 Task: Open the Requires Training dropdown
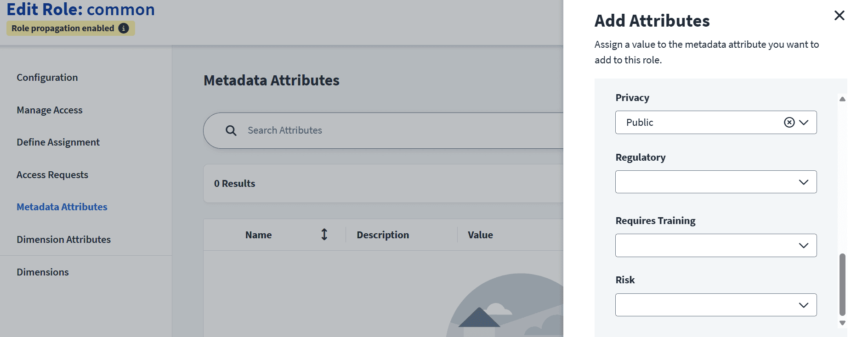pos(716,245)
